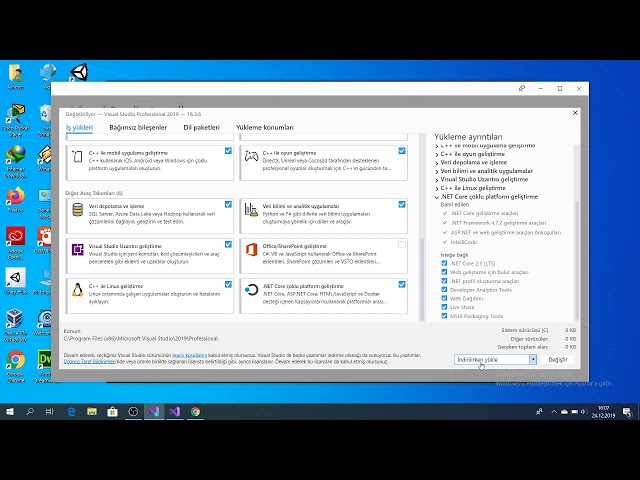Uncheck C++ ile Linux geliştirme workload

[x=228, y=284]
